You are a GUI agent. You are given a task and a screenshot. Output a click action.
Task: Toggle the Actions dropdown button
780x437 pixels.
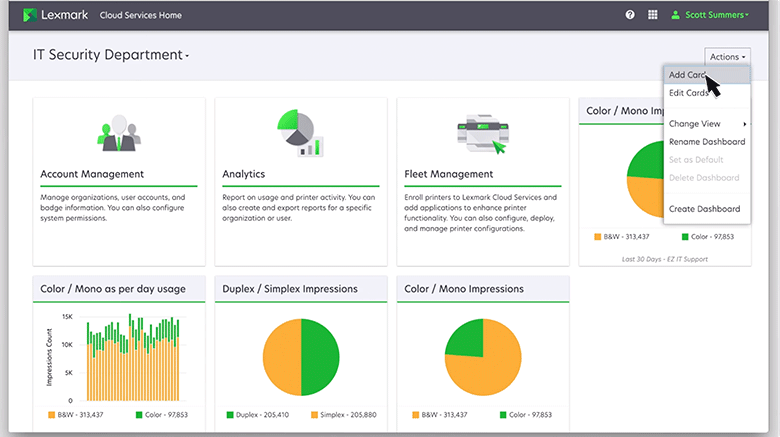tap(726, 57)
